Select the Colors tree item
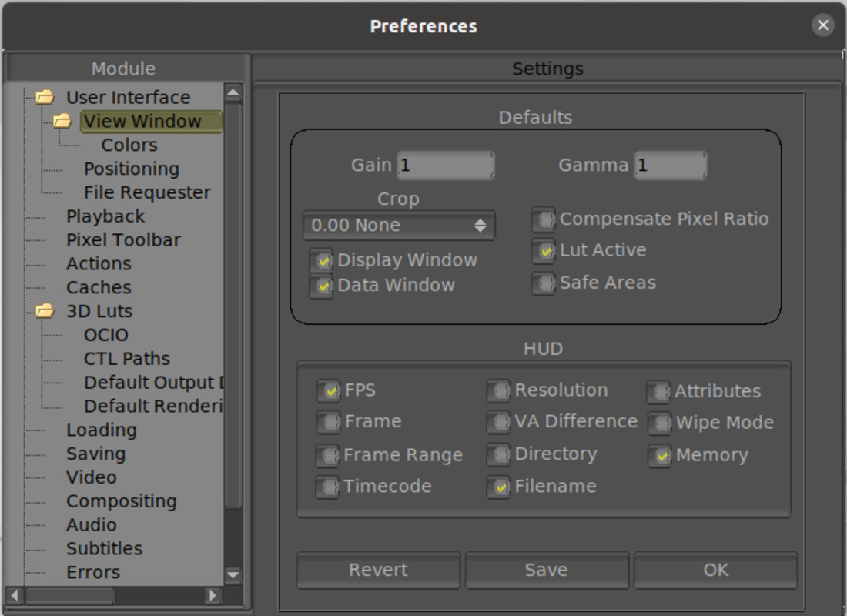 [129, 145]
